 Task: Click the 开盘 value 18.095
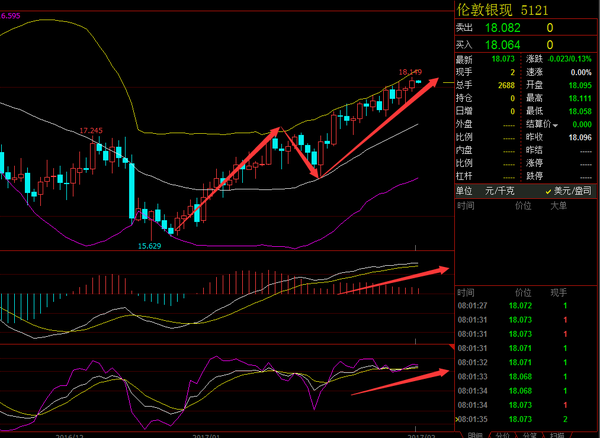click(x=580, y=85)
